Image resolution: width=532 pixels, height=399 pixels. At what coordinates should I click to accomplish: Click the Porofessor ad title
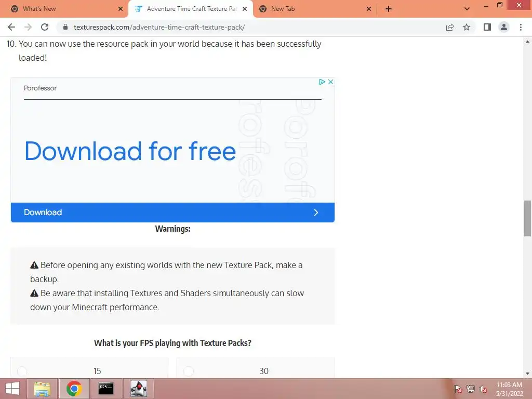pyautogui.click(x=40, y=88)
